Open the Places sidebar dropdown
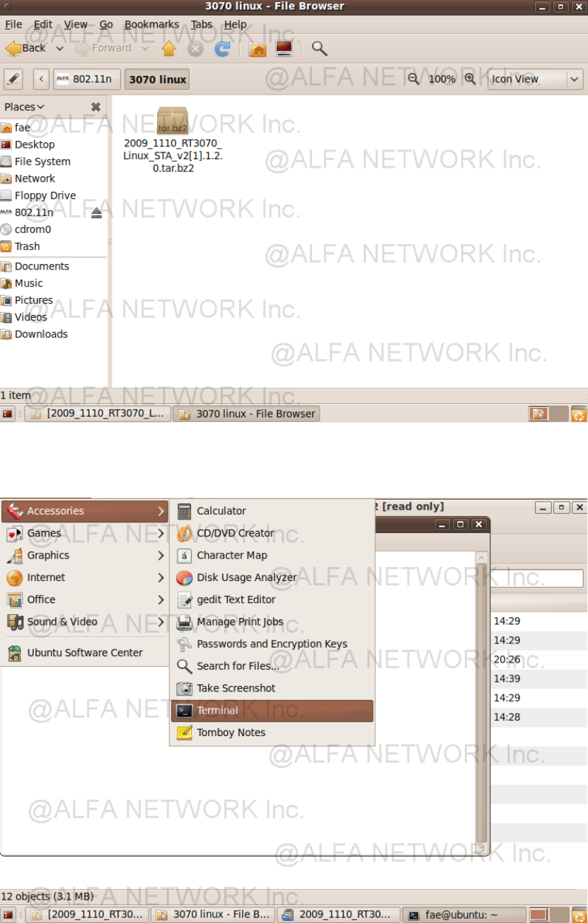Viewport: 588px width, 923px height. (24, 107)
